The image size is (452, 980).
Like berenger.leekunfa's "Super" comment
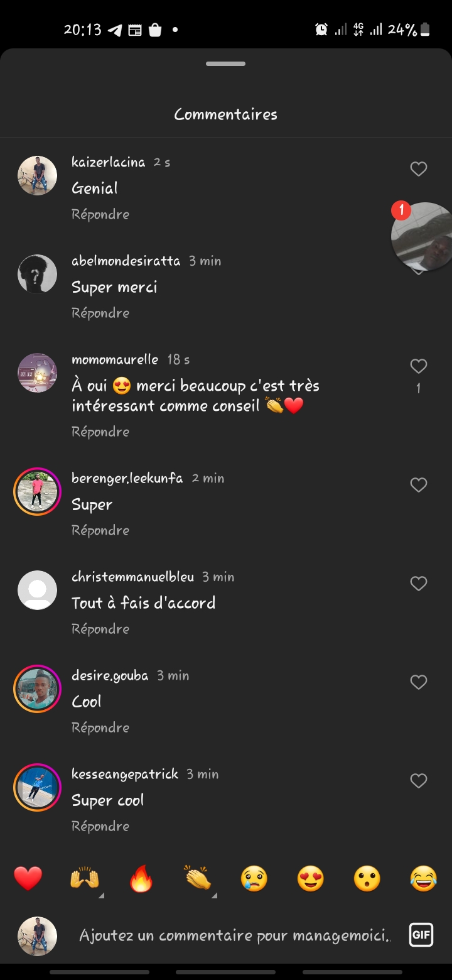[x=418, y=485]
